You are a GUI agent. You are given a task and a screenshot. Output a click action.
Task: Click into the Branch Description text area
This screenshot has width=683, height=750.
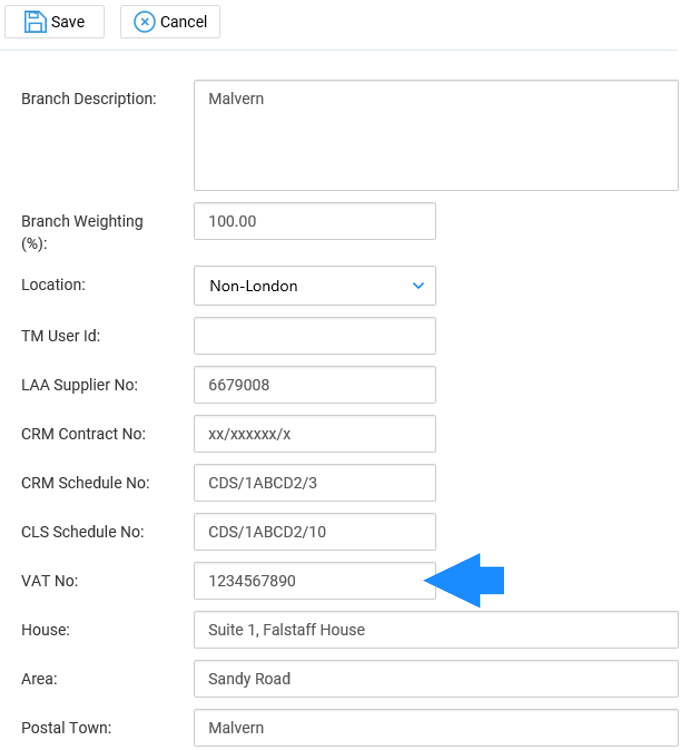(x=436, y=135)
